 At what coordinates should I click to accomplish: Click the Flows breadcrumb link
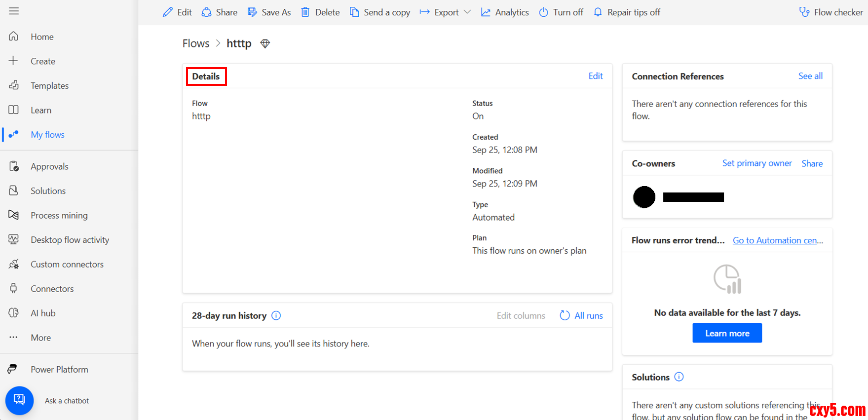(x=196, y=43)
